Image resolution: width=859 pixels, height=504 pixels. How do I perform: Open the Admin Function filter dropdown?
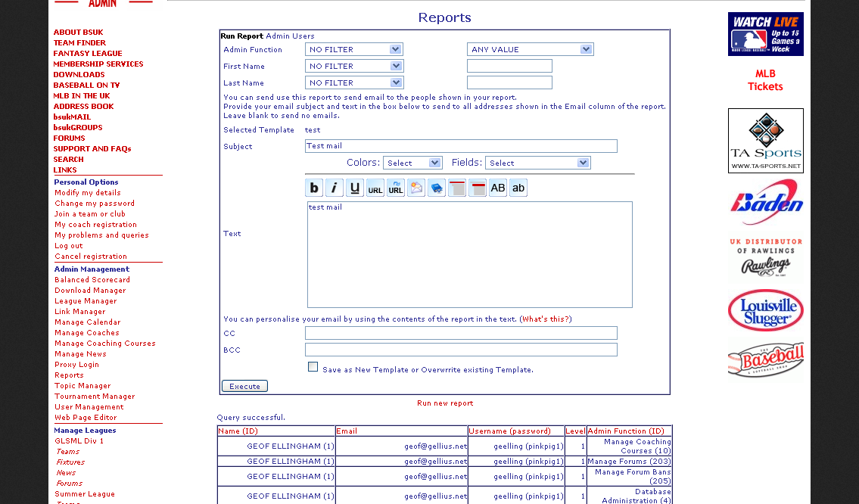[x=354, y=49]
